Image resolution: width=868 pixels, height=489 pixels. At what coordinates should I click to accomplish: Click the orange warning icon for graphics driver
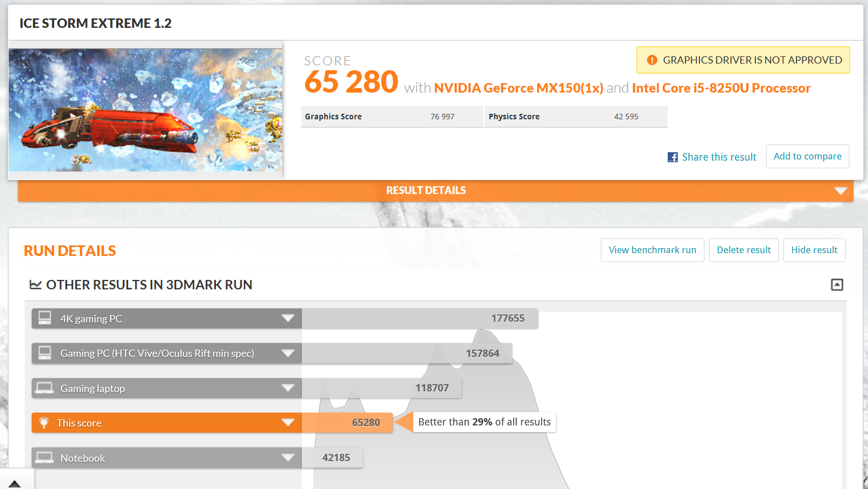coord(652,60)
